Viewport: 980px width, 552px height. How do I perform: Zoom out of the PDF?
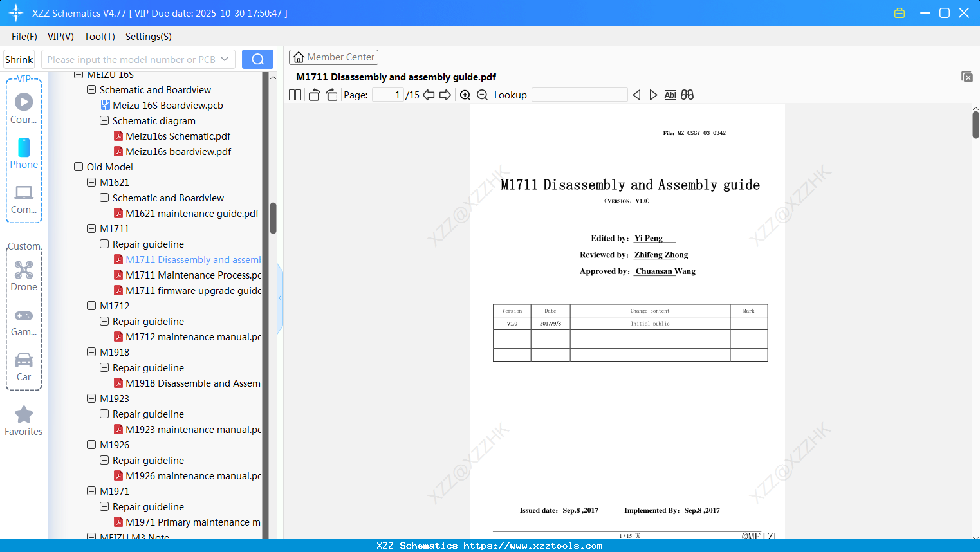pyautogui.click(x=482, y=95)
